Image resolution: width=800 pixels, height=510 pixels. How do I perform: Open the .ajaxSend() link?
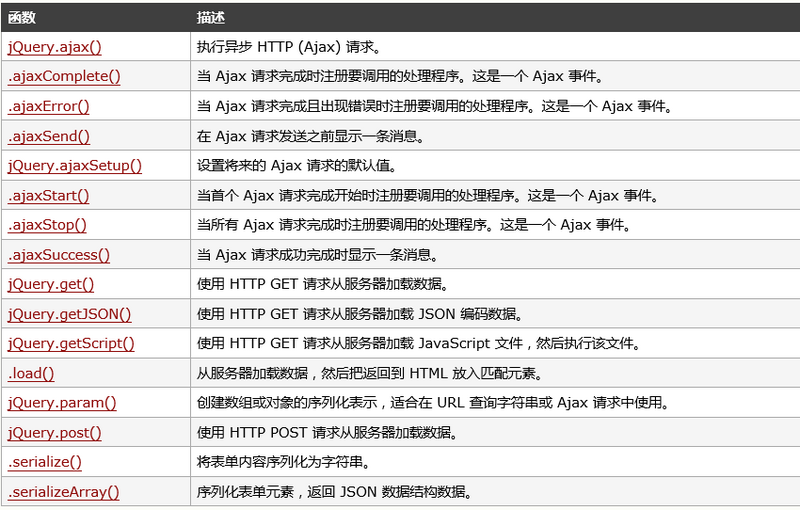(49, 136)
